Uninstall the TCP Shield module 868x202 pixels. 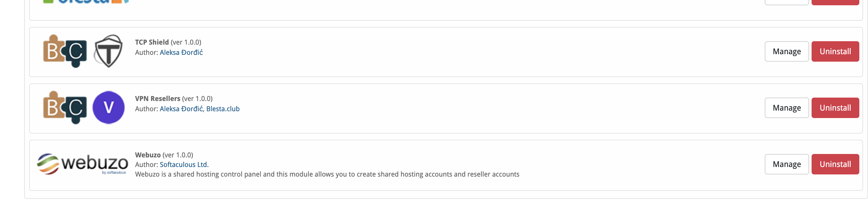pos(835,51)
